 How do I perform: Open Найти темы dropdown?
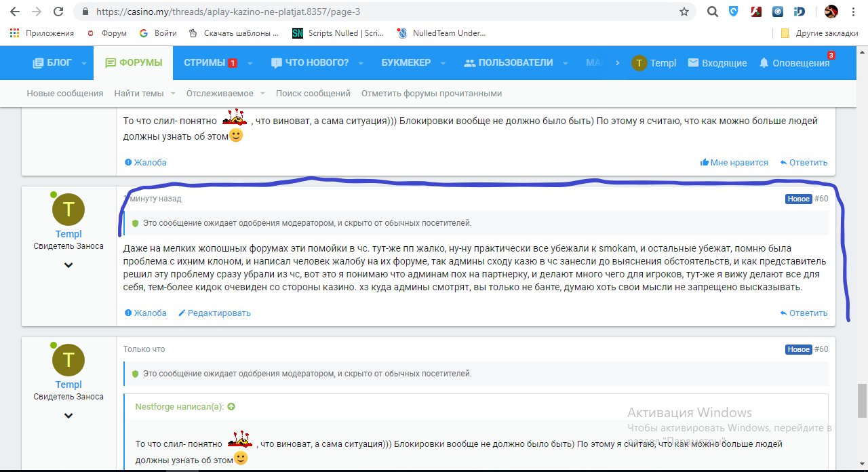[x=144, y=94]
